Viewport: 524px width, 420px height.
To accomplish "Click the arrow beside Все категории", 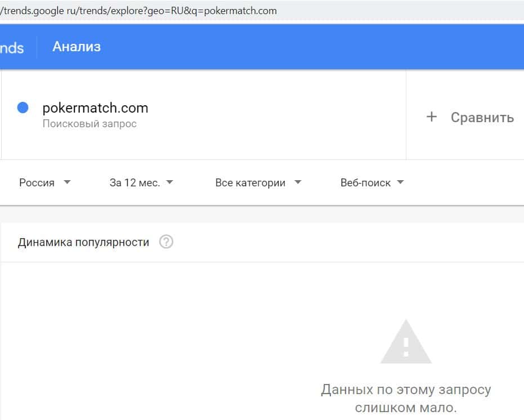I will click(298, 182).
